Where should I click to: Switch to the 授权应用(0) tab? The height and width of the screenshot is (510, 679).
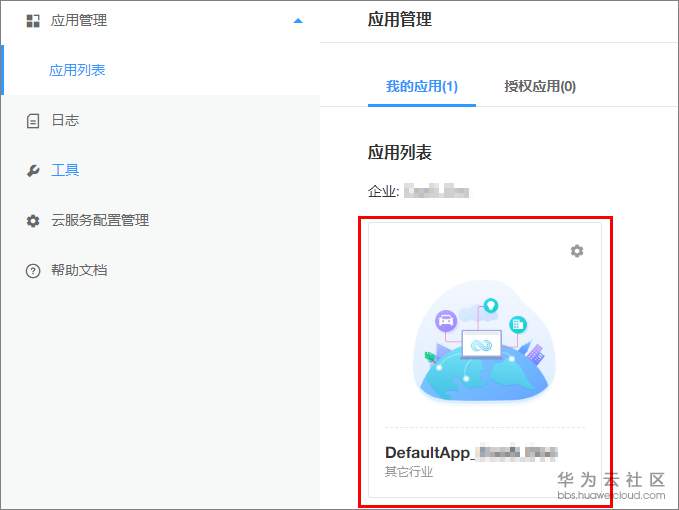point(540,87)
